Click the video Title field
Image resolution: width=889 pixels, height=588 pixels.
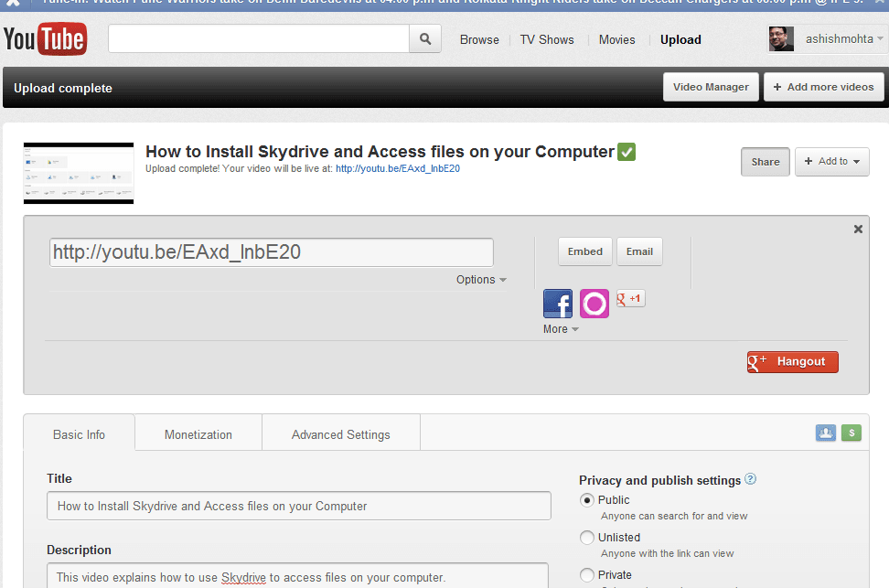coord(299,506)
